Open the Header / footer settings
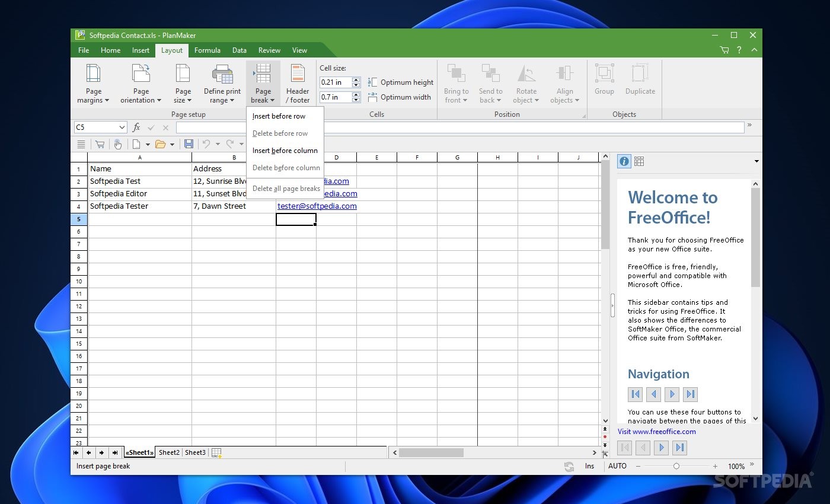Viewport: 830px width, 504px height. click(x=297, y=84)
